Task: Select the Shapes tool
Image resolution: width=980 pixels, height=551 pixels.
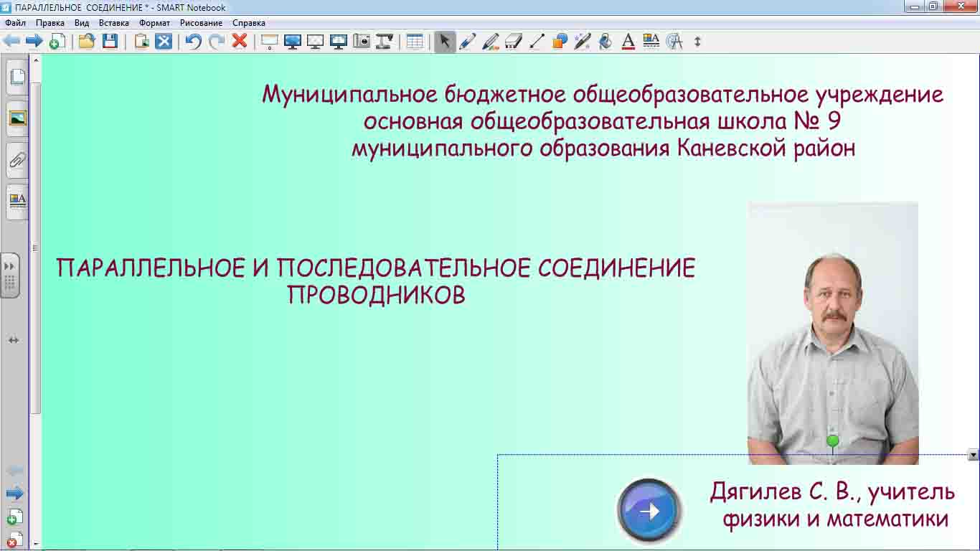Action: (560, 41)
